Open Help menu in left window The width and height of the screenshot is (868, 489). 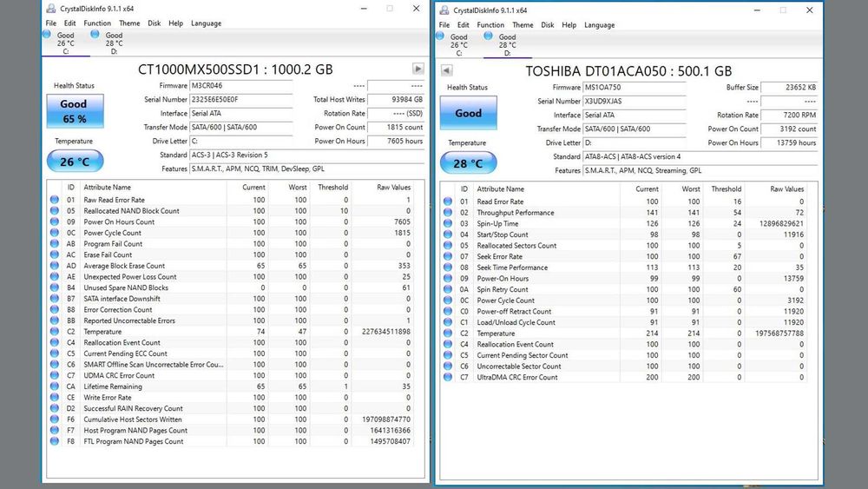pos(176,23)
